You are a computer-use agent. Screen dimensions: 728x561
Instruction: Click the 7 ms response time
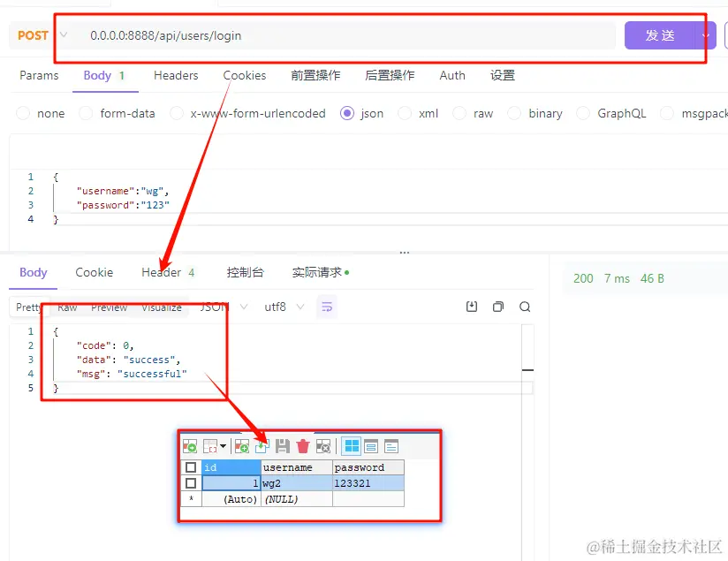tap(617, 278)
